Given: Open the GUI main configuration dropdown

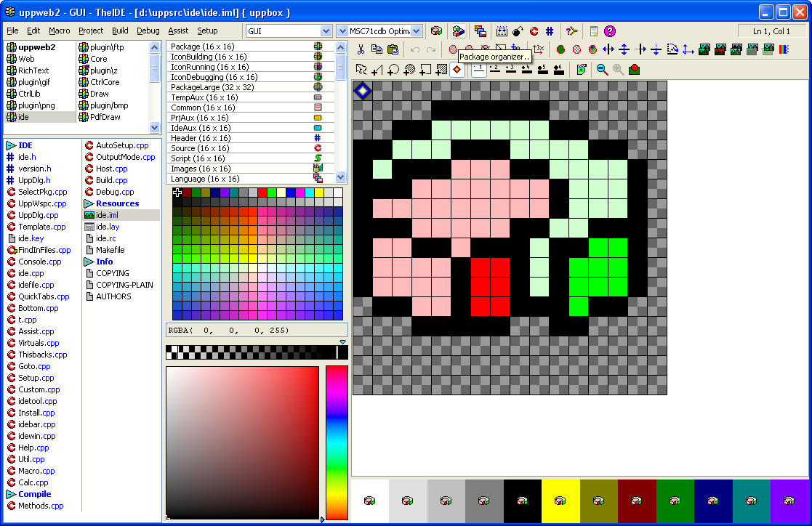Looking at the screenshot, I should (x=326, y=31).
